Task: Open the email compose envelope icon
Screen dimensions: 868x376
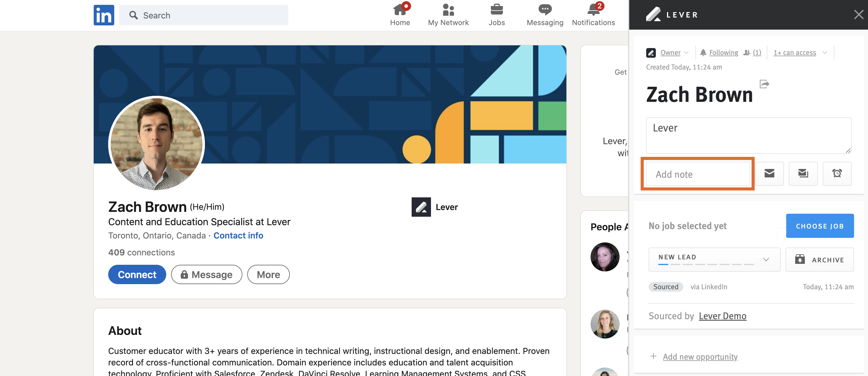Action: coord(769,174)
